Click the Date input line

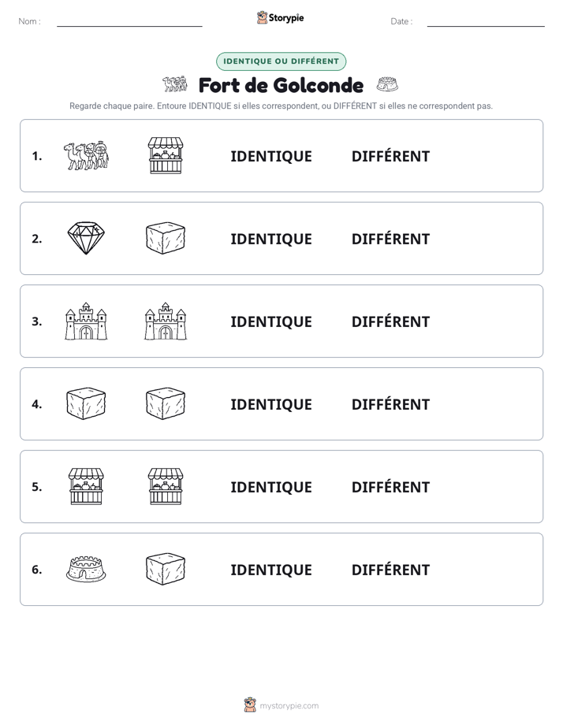coord(486,21)
